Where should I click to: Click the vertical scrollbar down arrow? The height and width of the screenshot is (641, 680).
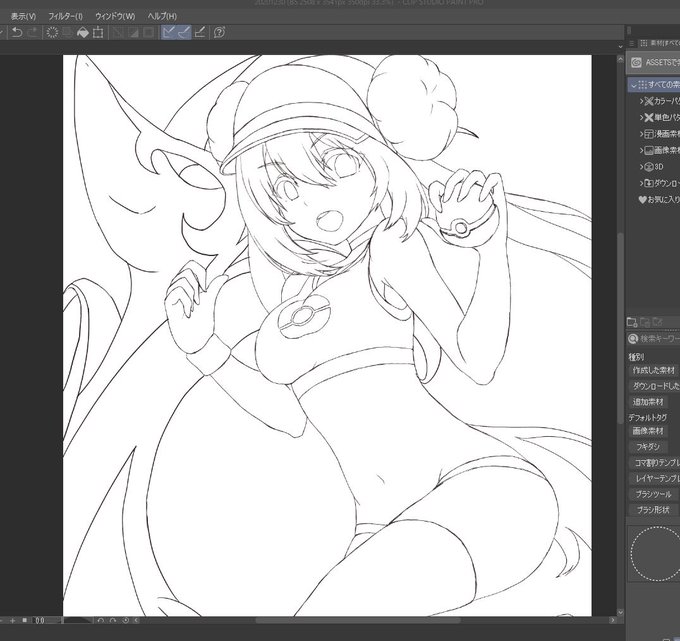(x=620, y=612)
